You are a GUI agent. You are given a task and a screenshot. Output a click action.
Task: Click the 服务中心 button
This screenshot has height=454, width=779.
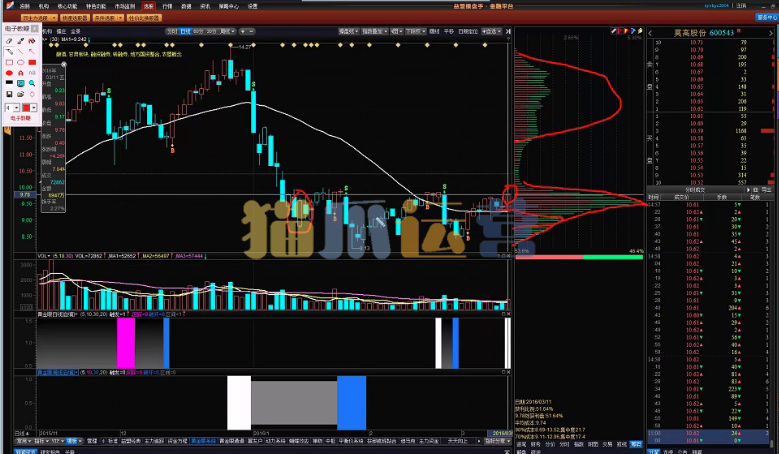[767, 17]
